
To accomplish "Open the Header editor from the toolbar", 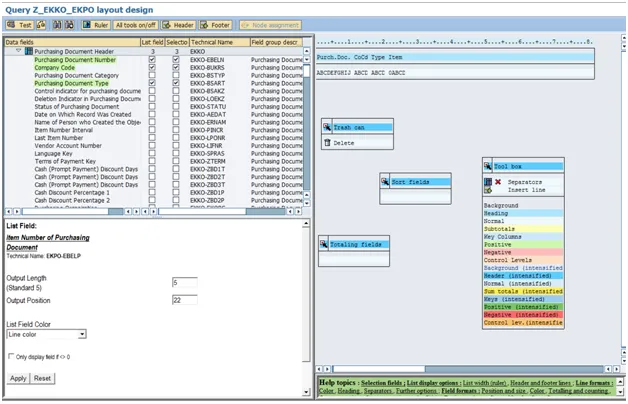I will click(x=179, y=25).
